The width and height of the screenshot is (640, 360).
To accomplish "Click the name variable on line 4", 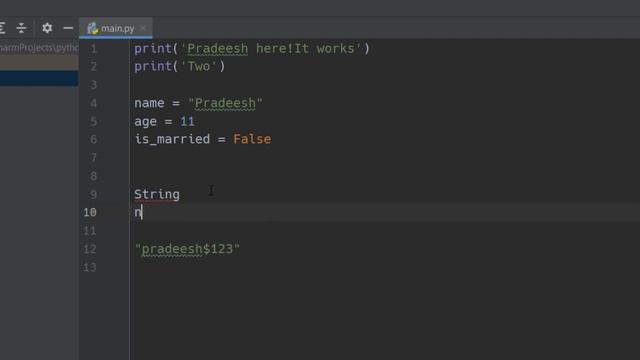I will click(149, 103).
